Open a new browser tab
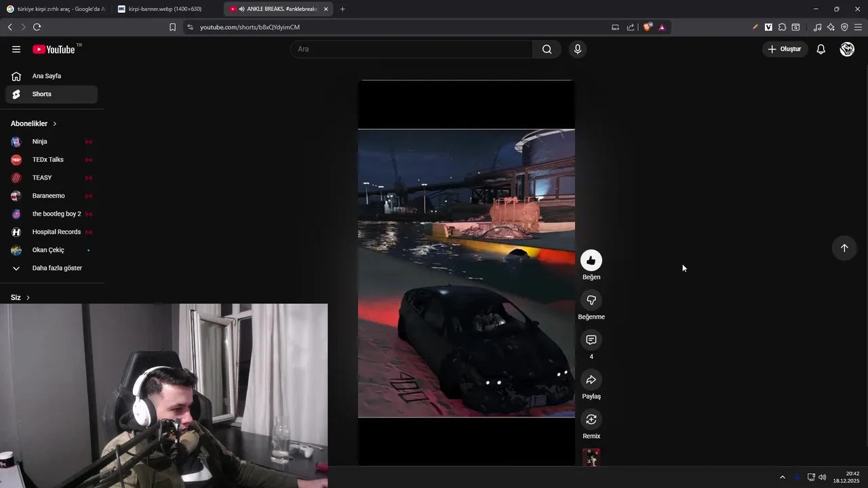The height and width of the screenshot is (488, 868). (342, 9)
